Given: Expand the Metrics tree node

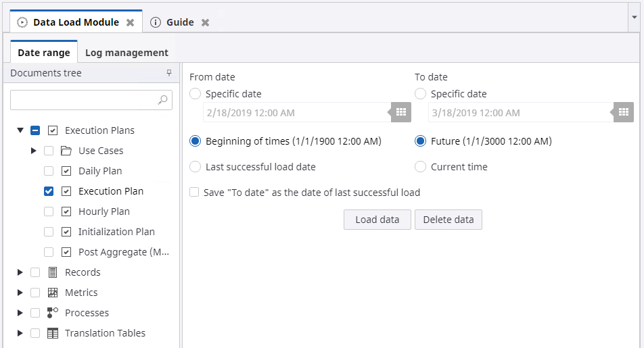Looking at the screenshot, I should 20,293.
